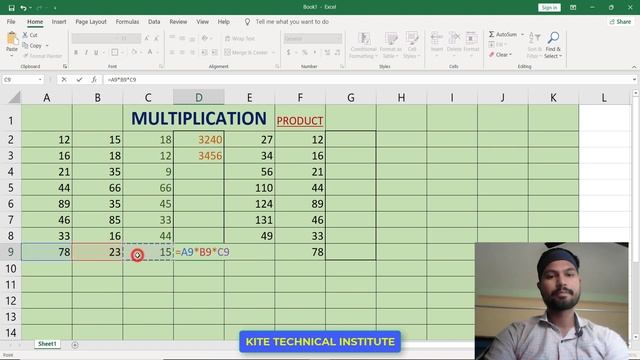This screenshot has height=360, width=640.
Task: Click the Undo arrow in the quick access toolbar
Action: pos(24,8)
